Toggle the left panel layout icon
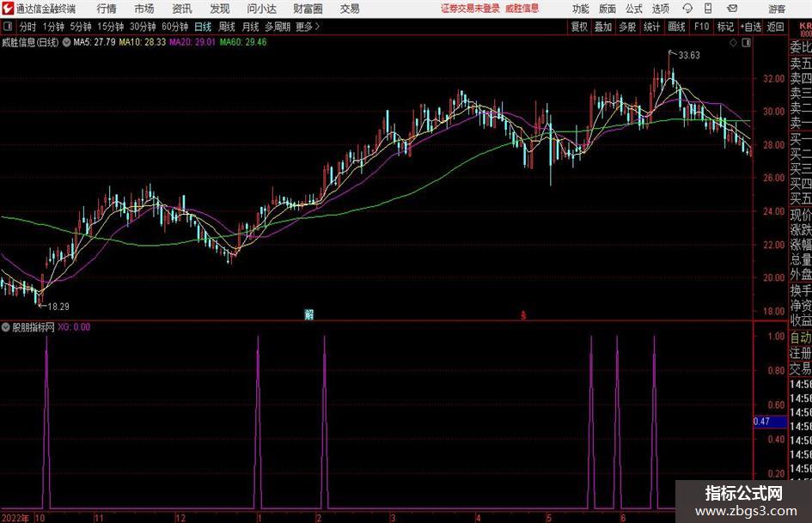This screenshot has width=812, height=523. pyautogui.click(x=8, y=27)
